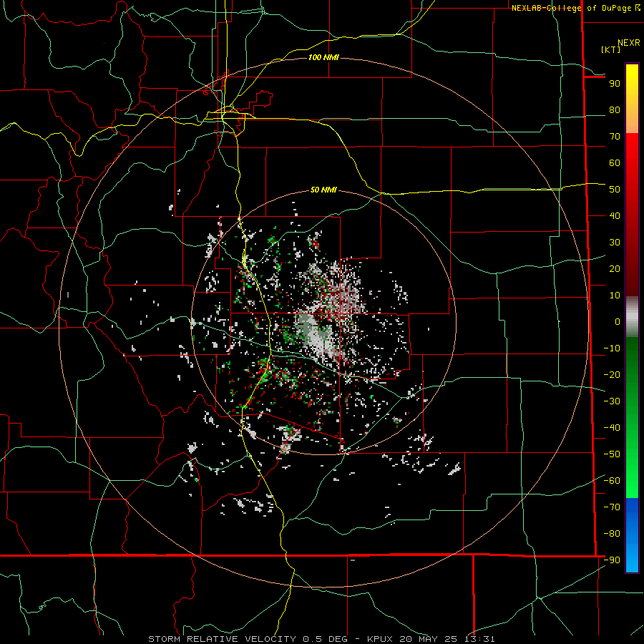Click the -20 value on the velocity scale

tap(612, 375)
